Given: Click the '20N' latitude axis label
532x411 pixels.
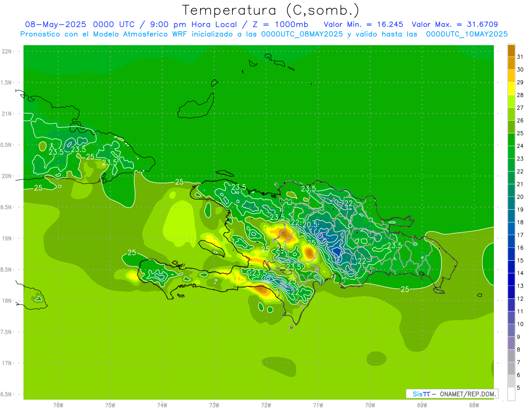Looking at the screenshot, I should [8, 176].
